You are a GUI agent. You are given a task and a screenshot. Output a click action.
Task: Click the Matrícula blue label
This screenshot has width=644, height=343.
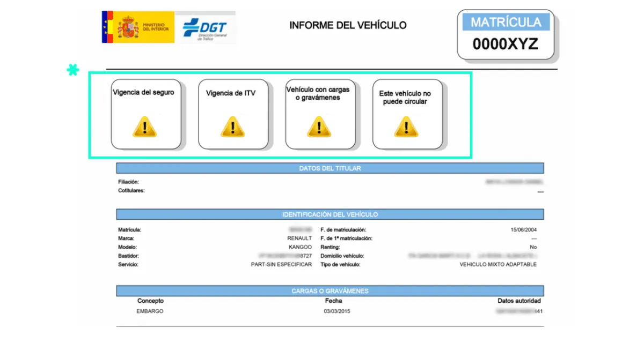tap(506, 23)
